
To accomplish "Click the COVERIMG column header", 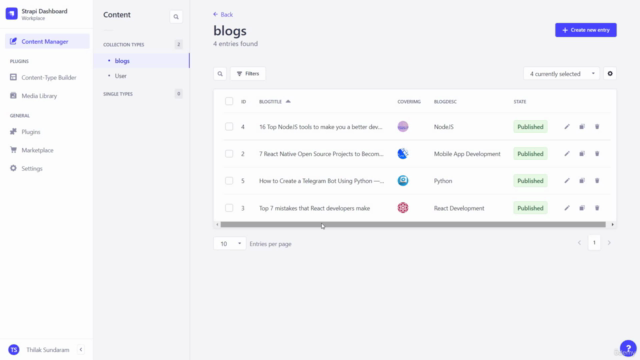I will tap(409, 102).
